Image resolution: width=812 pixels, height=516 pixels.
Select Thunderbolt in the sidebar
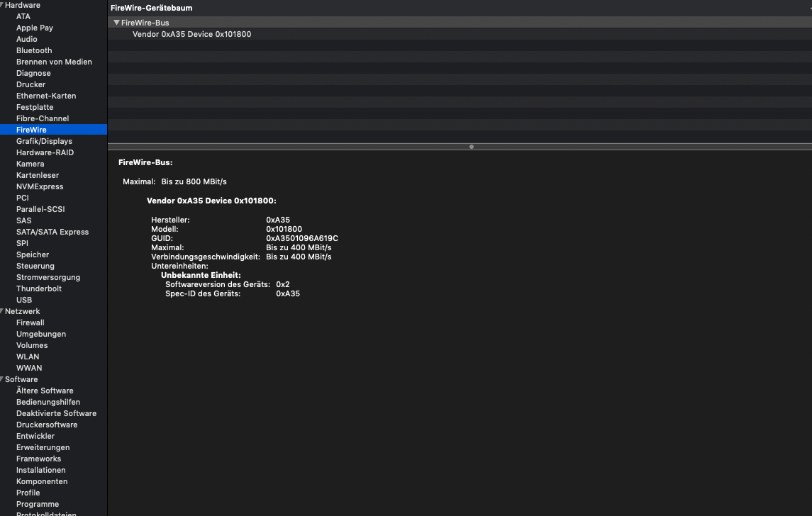(x=39, y=288)
